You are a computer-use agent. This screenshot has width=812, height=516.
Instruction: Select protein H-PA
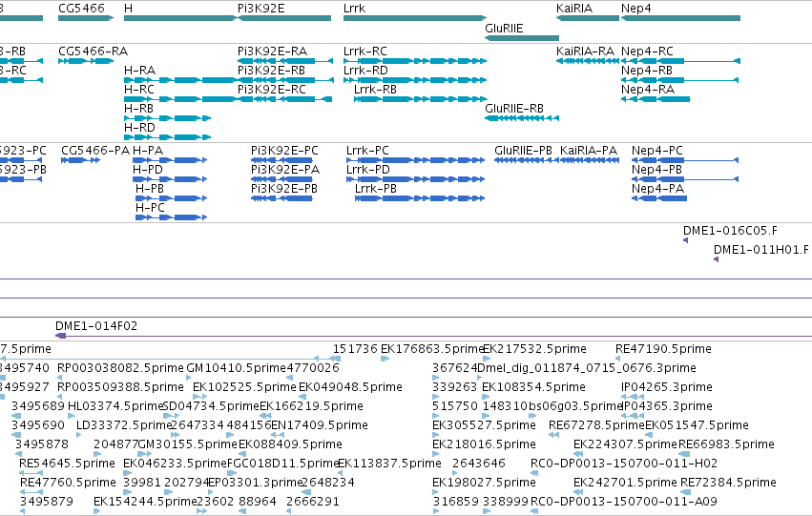point(170,160)
